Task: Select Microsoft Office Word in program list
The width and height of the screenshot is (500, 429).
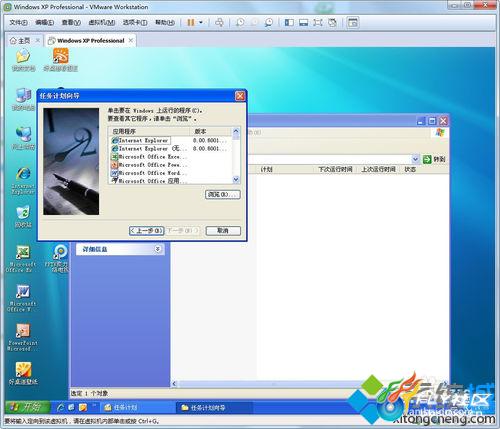Action: [x=149, y=173]
